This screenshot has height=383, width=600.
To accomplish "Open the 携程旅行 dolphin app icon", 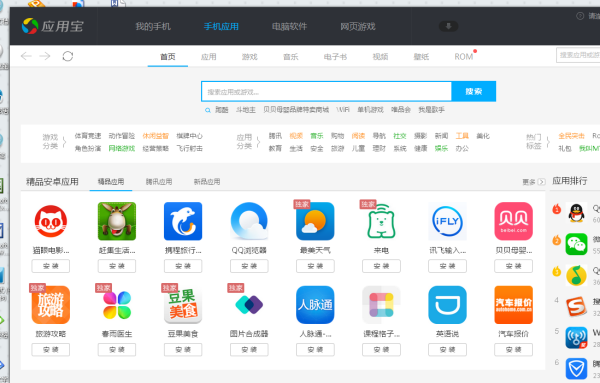I will [183, 221].
